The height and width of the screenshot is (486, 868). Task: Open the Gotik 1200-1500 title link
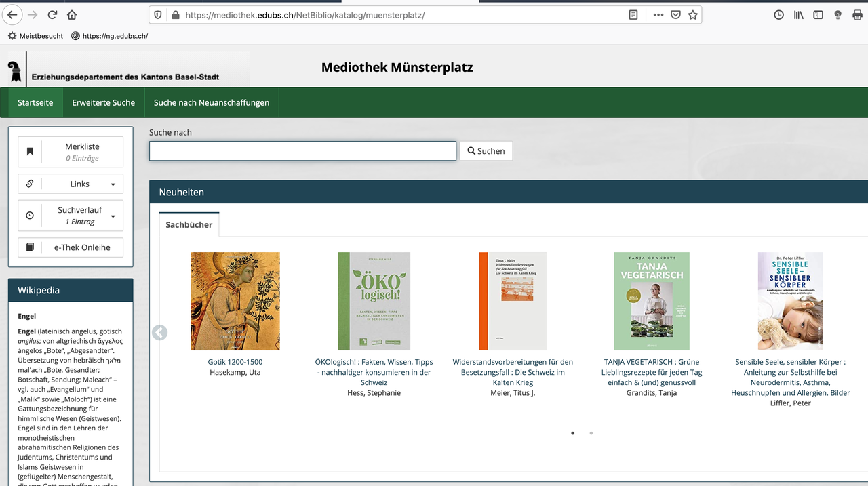[235, 362]
